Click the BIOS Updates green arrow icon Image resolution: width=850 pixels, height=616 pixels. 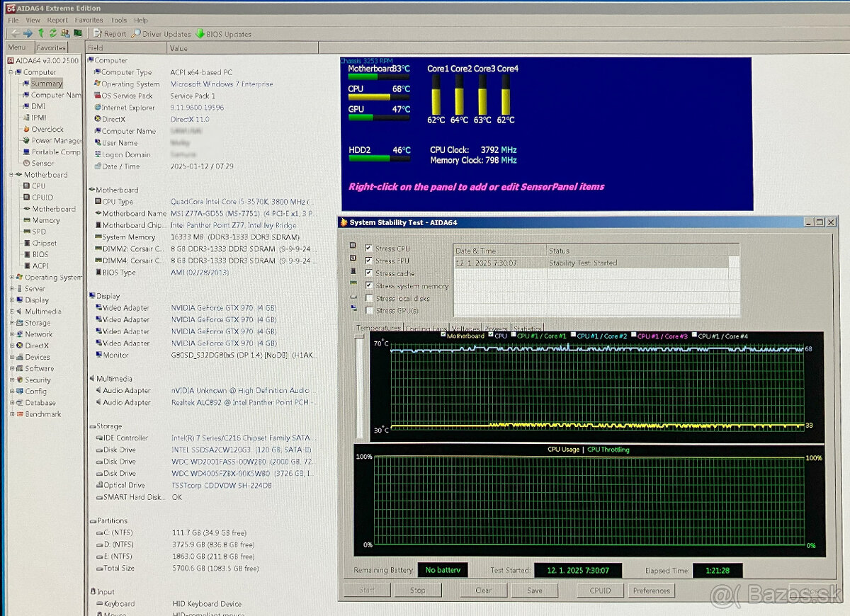point(200,33)
